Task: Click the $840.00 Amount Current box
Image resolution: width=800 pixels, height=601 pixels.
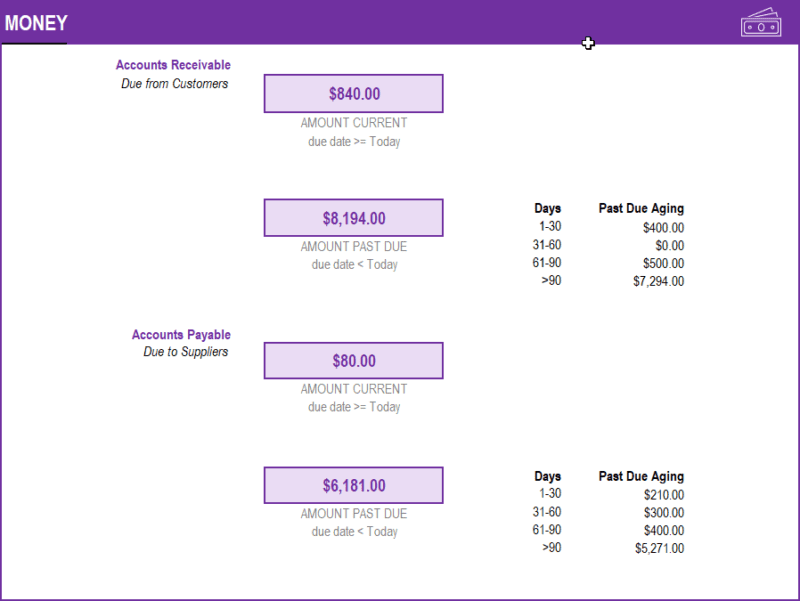Action: tap(353, 93)
